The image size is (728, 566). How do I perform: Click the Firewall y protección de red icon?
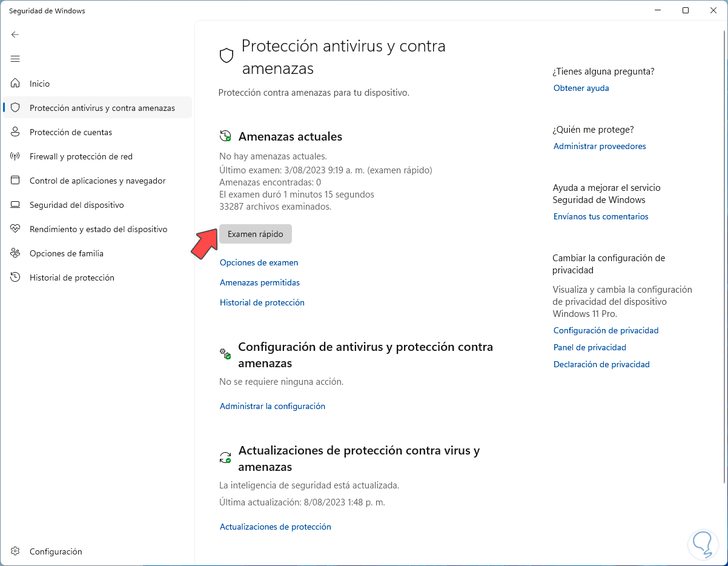click(16, 156)
